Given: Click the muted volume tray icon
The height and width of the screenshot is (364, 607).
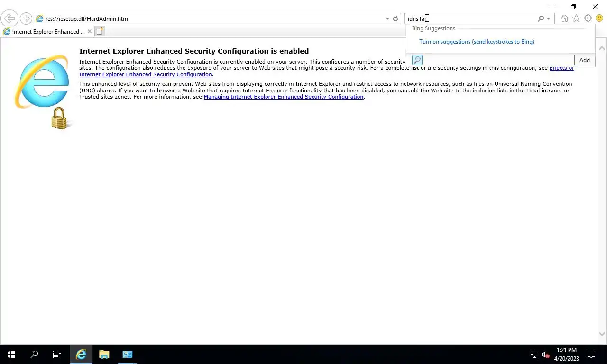Looking at the screenshot, I should point(546,355).
